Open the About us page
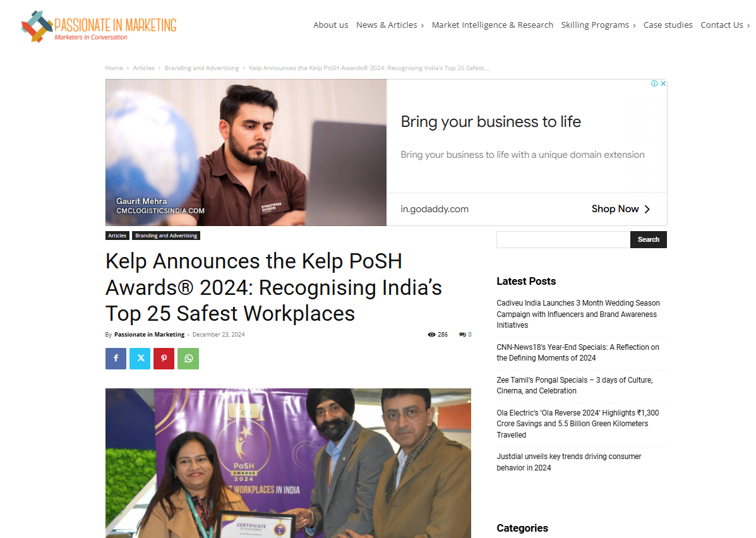Screen dimensions: 756x538 click(x=331, y=25)
